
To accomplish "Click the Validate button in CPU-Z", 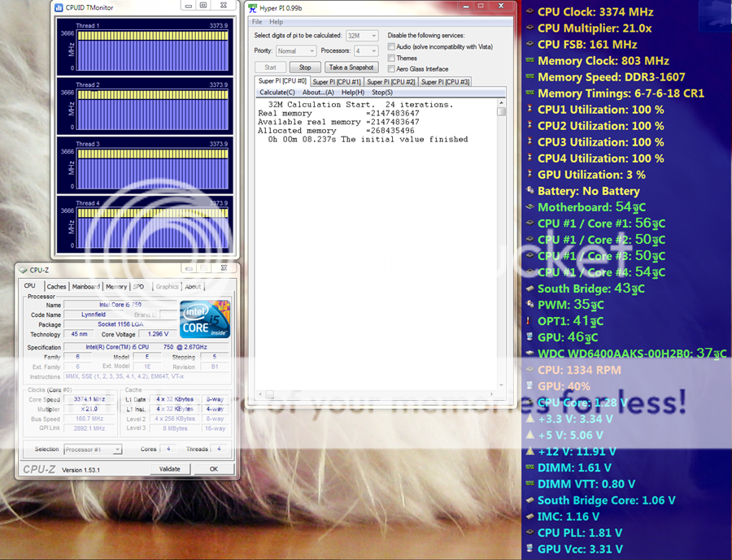I will pos(169,469).
